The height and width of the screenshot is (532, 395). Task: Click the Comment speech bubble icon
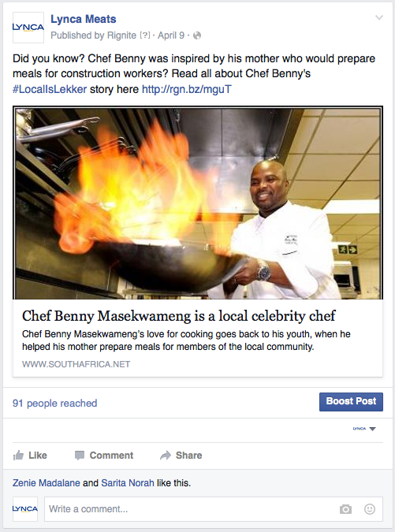(80, 455)
